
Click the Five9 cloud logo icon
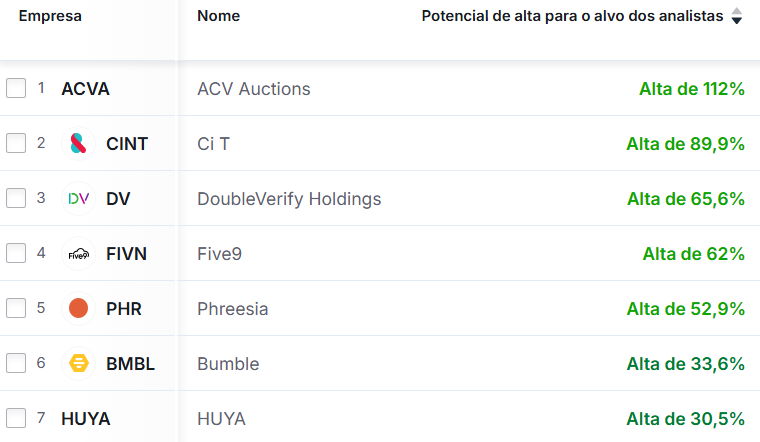(79, 254)
